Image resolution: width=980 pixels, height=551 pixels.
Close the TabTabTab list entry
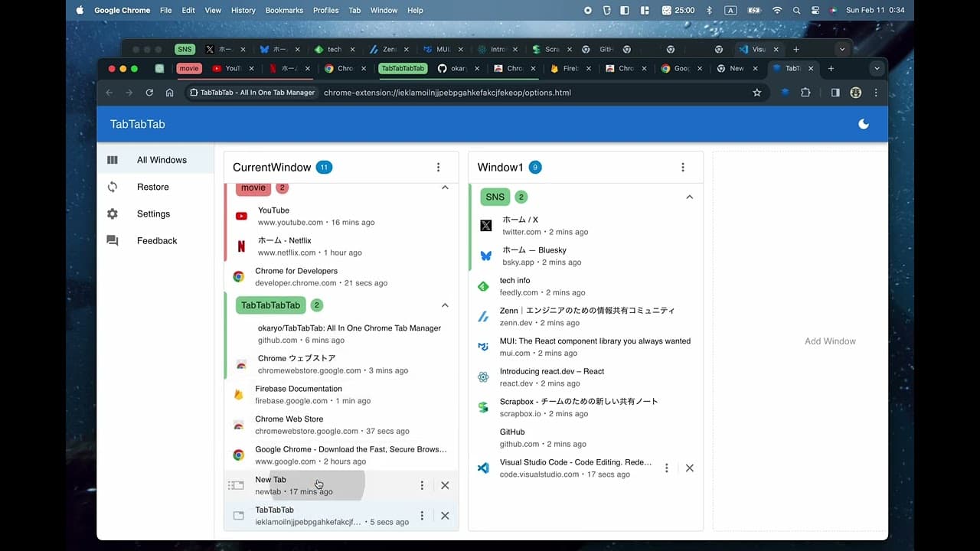point(445,516)
